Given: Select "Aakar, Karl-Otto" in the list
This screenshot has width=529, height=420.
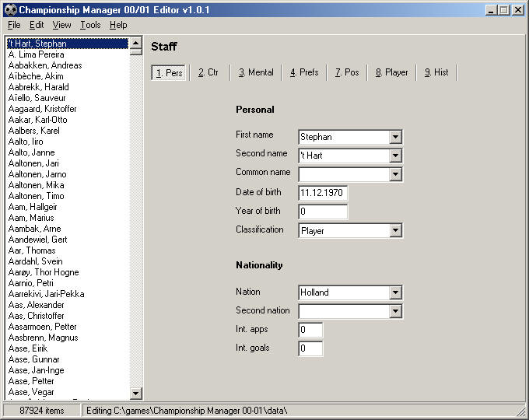Looking at the screenshot, I should point(68,120).
